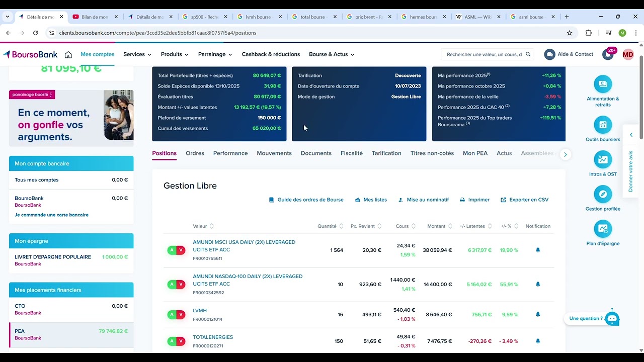644x362 pixels.
Task: Switch to the Documents tab
Action: pyautogui.click(x=316, y=153)
